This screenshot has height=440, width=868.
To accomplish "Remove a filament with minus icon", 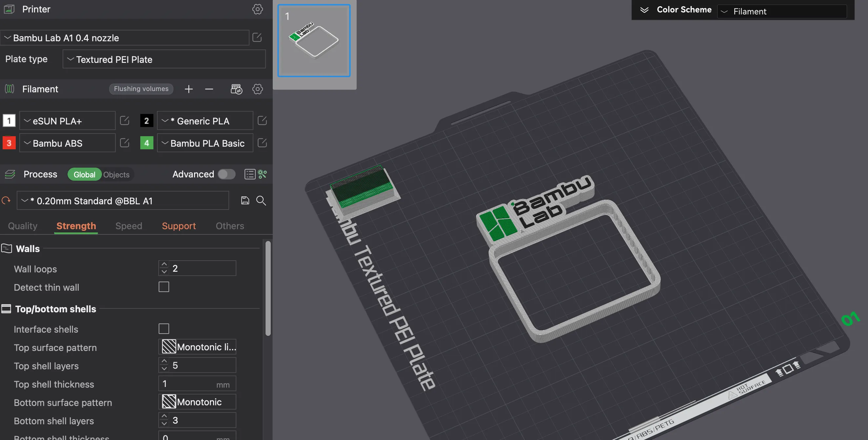I will [209, 89].
